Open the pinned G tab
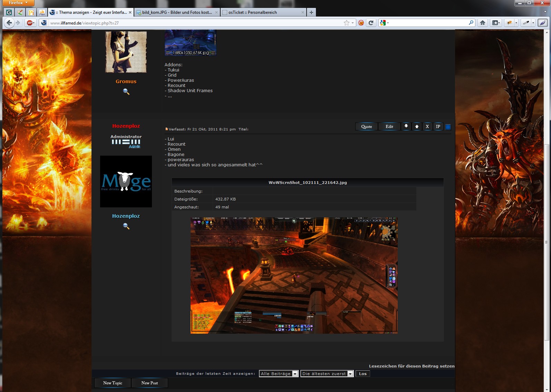Viewport: 551px width, 392px height. point(9,12)
